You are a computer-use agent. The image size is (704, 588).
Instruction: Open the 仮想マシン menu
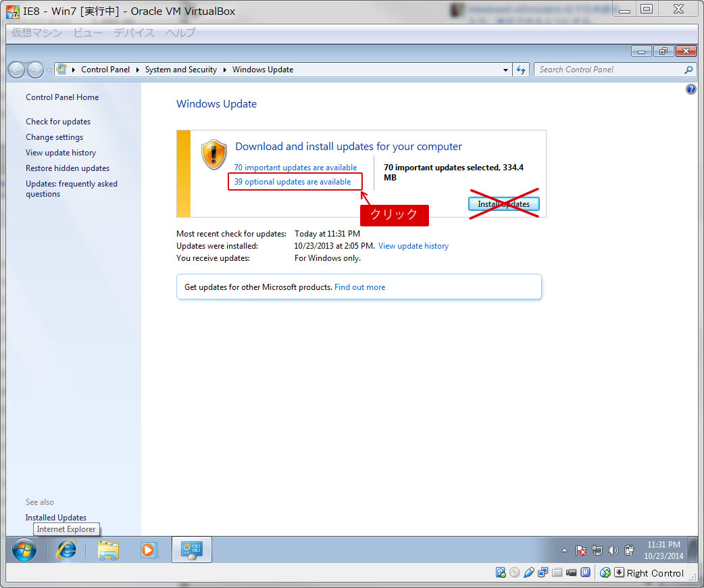click(x=36, y=33)
